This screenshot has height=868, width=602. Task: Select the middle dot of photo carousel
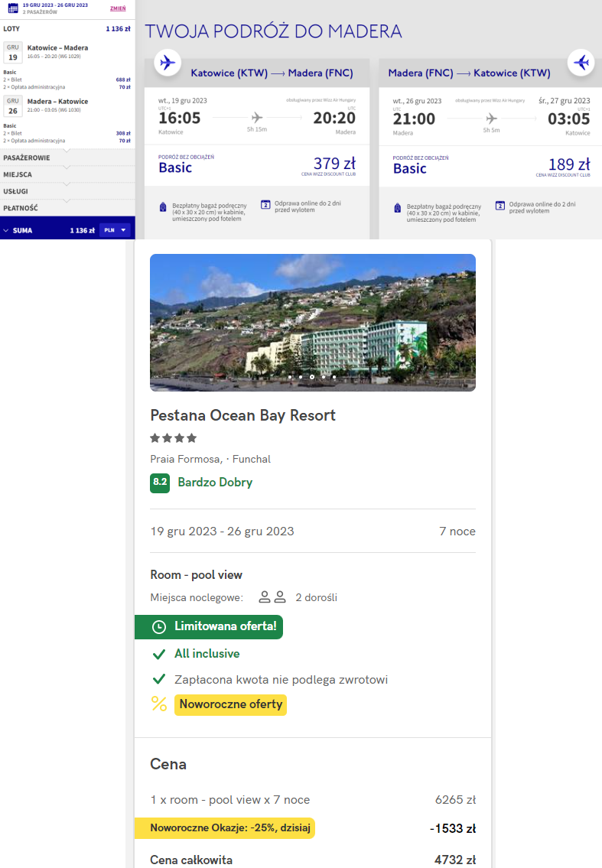[312, 377]
